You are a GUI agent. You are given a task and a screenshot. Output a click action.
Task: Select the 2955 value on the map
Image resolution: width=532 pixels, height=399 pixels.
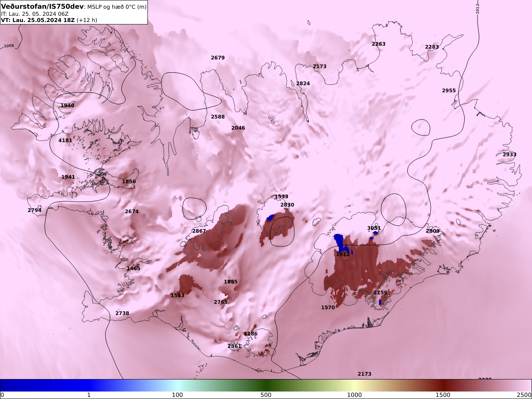tap(449, 91)
